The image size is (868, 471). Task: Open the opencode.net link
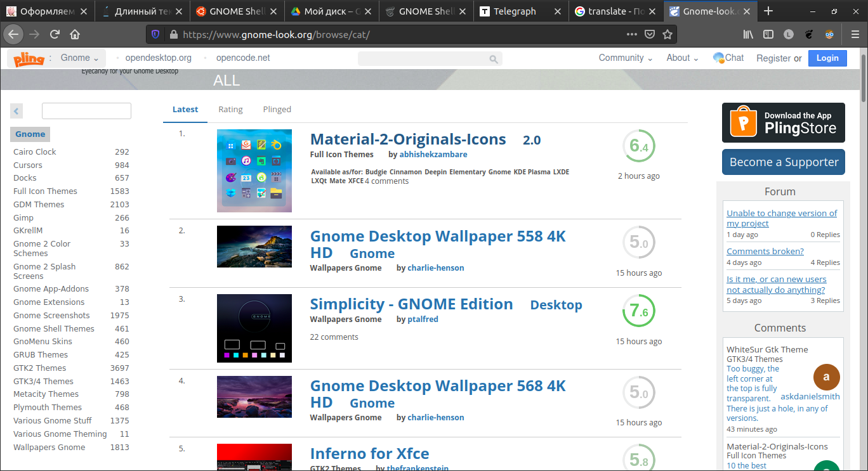click(243, 58)
